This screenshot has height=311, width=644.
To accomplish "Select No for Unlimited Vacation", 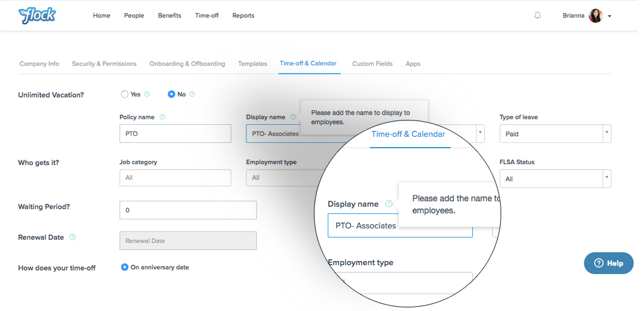I will click(x=171, y=94).
